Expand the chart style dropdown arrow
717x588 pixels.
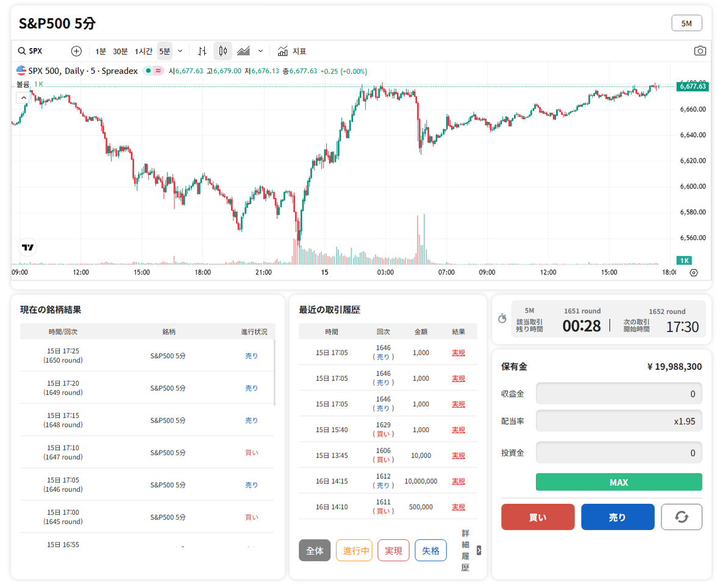click(261, 51)
